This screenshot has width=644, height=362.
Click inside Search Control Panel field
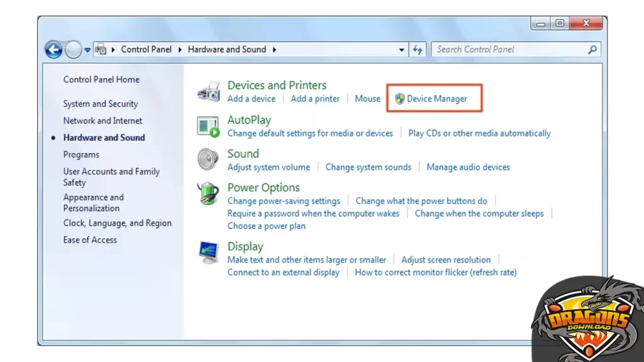coord(509,50)
